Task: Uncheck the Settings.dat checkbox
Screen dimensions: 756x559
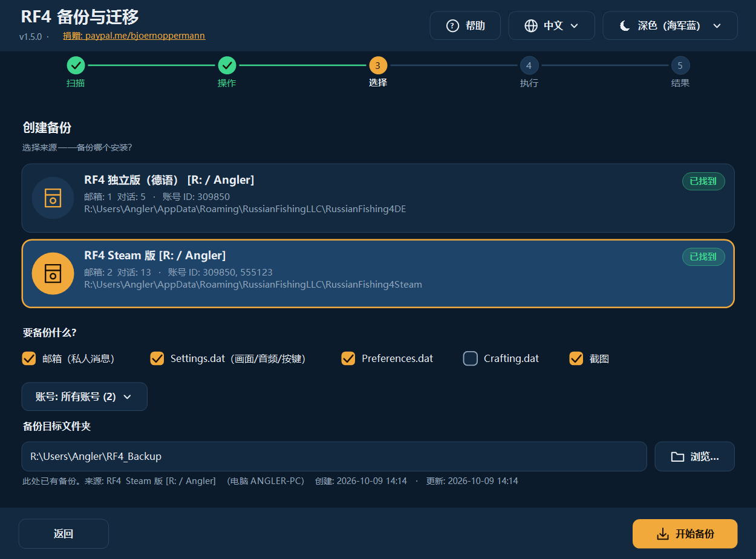Action: coord(157,358)
